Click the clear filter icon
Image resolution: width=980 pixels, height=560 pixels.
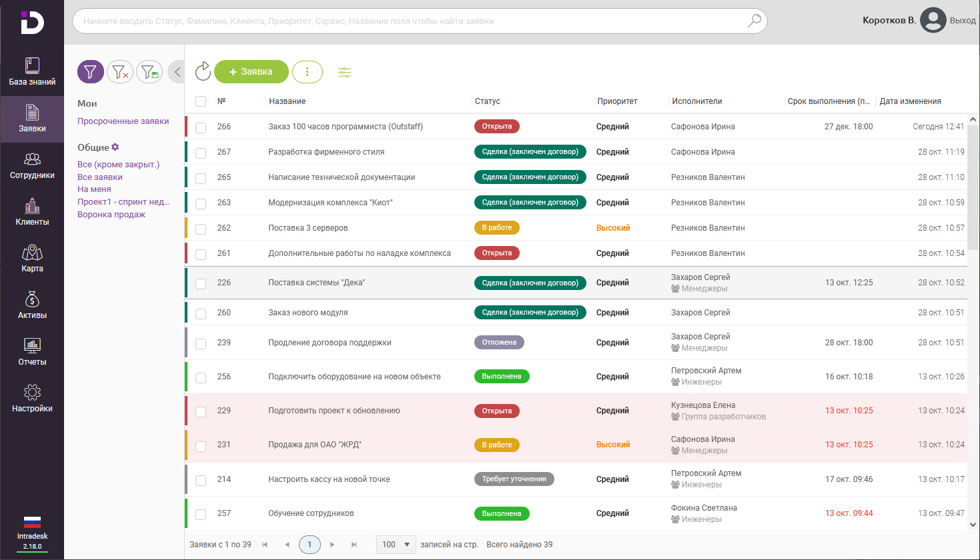coord(120,72)
